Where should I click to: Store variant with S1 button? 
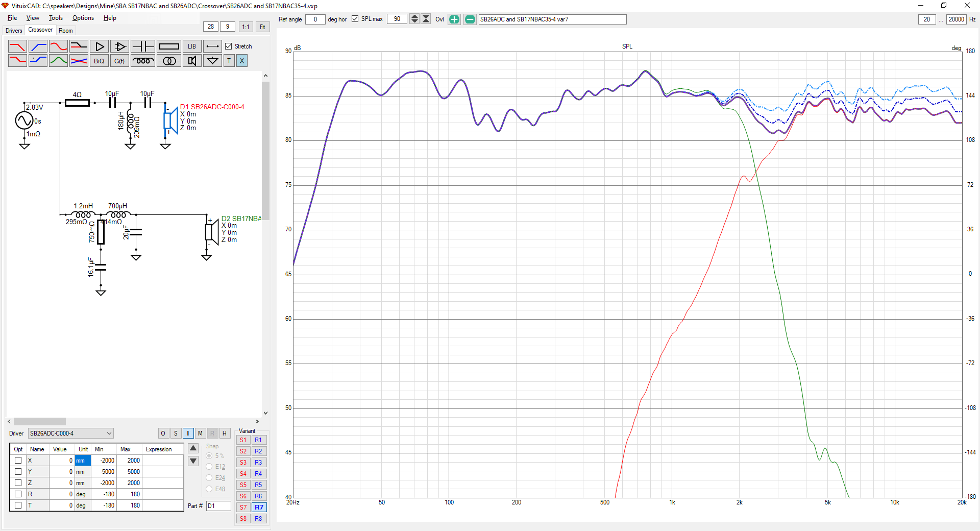(243, 440)
